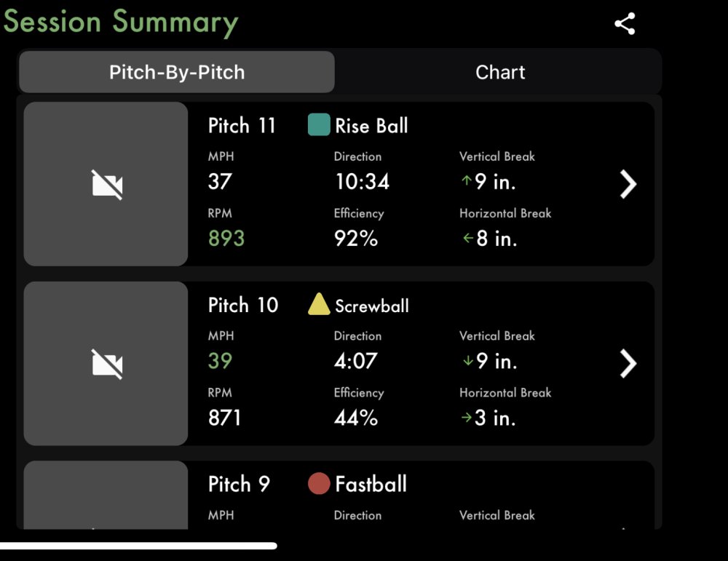The image size is (728, 561).
Task: Expand details for Pitch 11 via its chevron
Action: [628, 183]
